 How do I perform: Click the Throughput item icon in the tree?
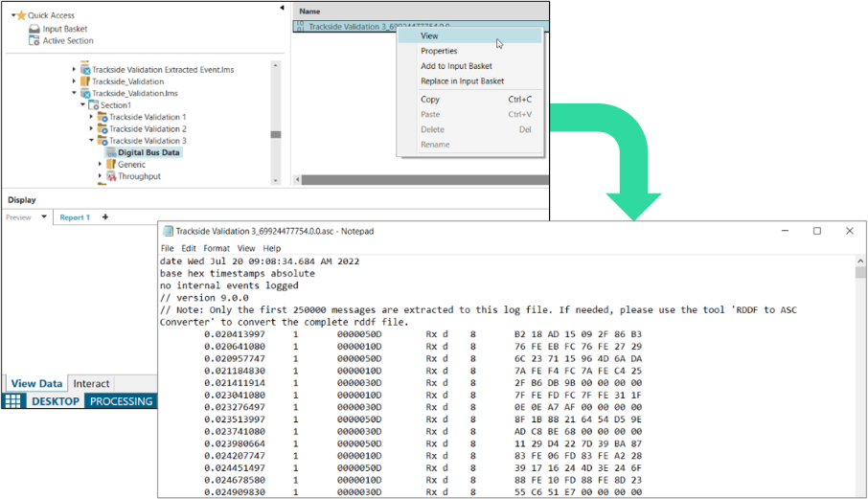(110, 176)
